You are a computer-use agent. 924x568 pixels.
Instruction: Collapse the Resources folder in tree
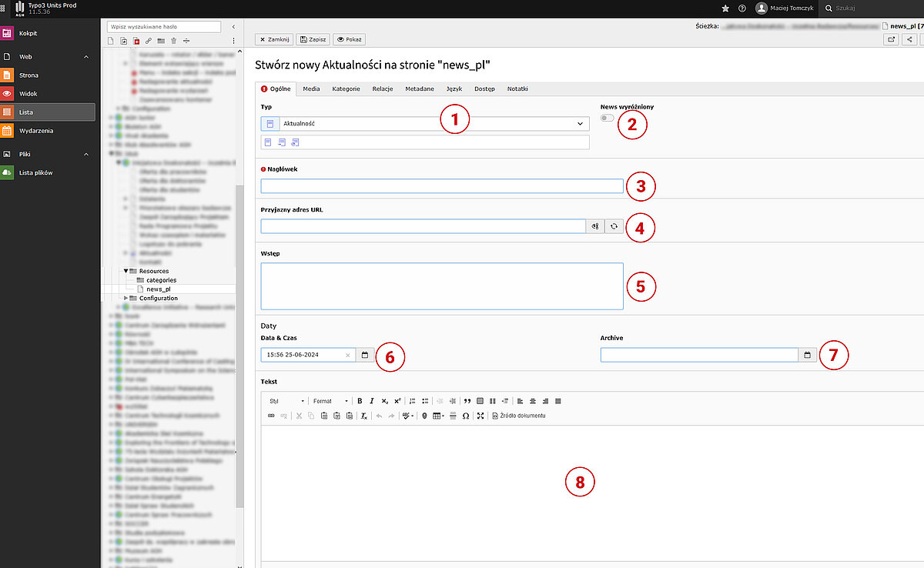click(x=126, y=271)
